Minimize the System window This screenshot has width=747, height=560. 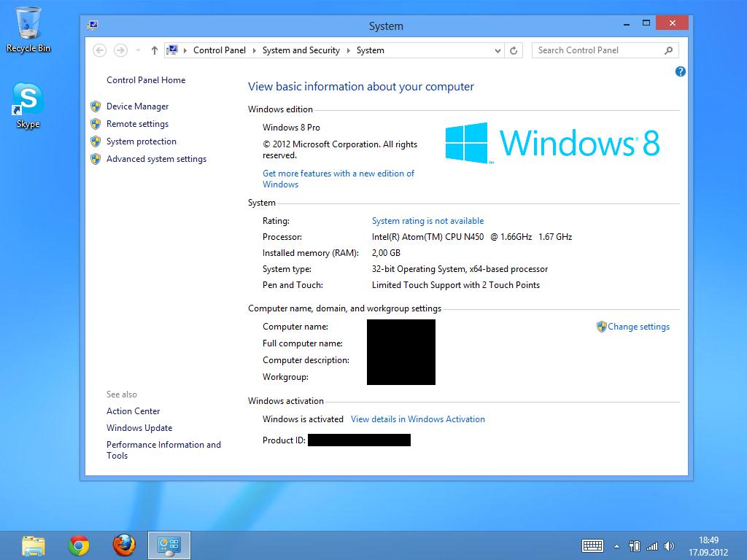(x=627, y=23)
